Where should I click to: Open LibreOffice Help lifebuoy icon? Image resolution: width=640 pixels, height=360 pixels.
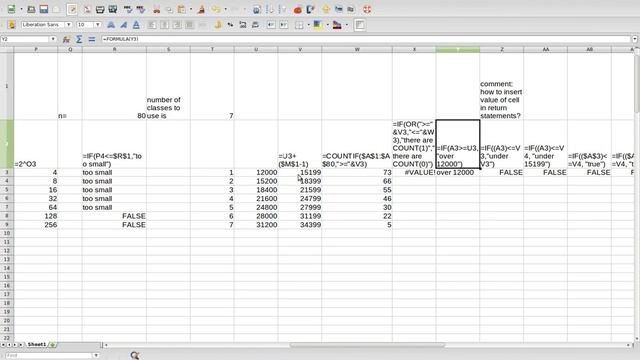pos(367,9)
